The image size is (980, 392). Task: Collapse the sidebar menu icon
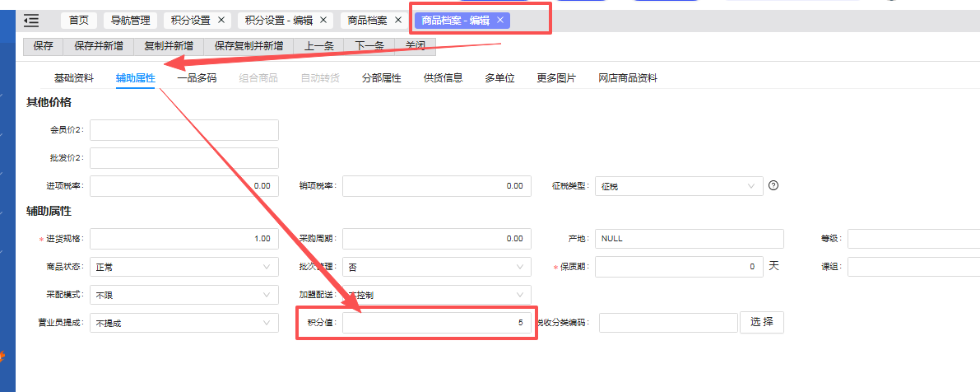(x=30, y=21)
